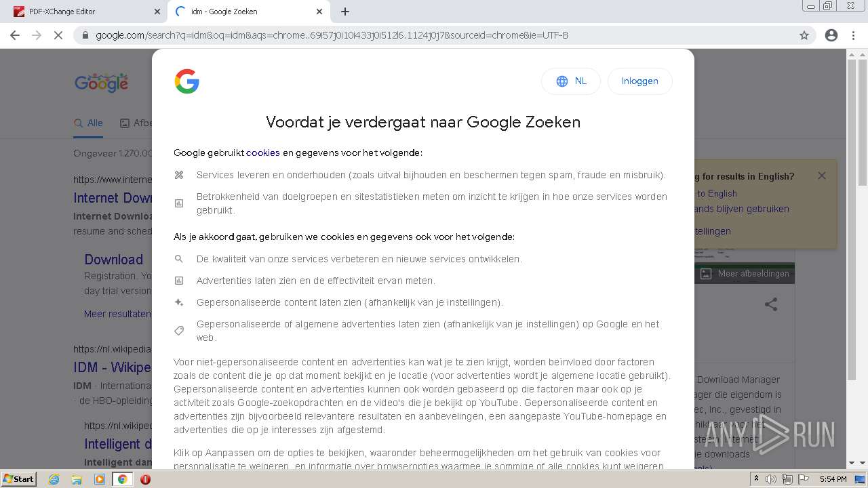Click the gepersonaliseerde content sparkle icon
868x488 pixels.
pyautogui.click(x=179, y=302)
